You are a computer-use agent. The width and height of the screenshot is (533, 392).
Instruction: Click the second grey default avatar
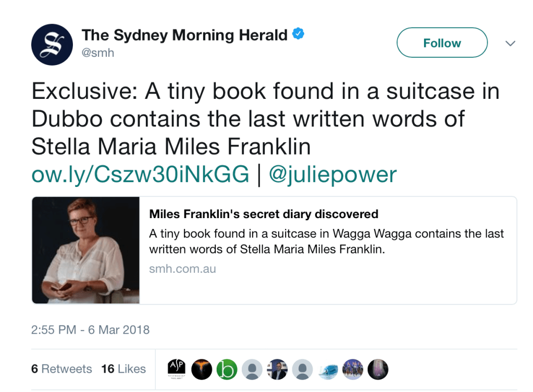pyautogui.click(x=303, y=369)
